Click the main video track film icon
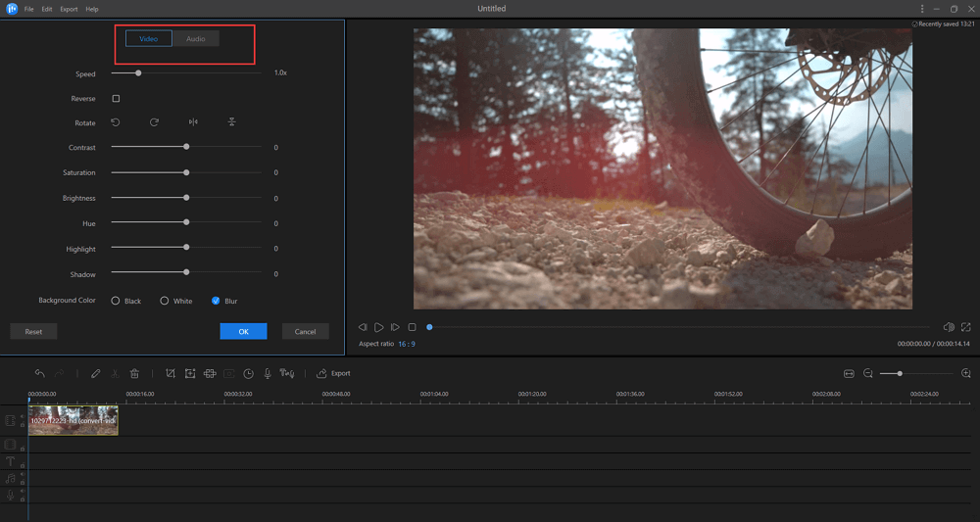Image resolution: width=980 pixels, height=522 pixels. 10,421
